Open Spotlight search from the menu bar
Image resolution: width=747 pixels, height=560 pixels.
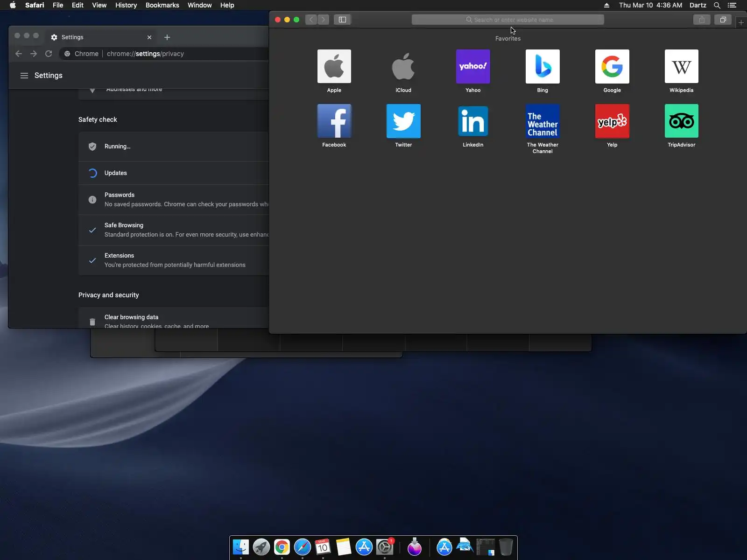[x=717, y=5]
